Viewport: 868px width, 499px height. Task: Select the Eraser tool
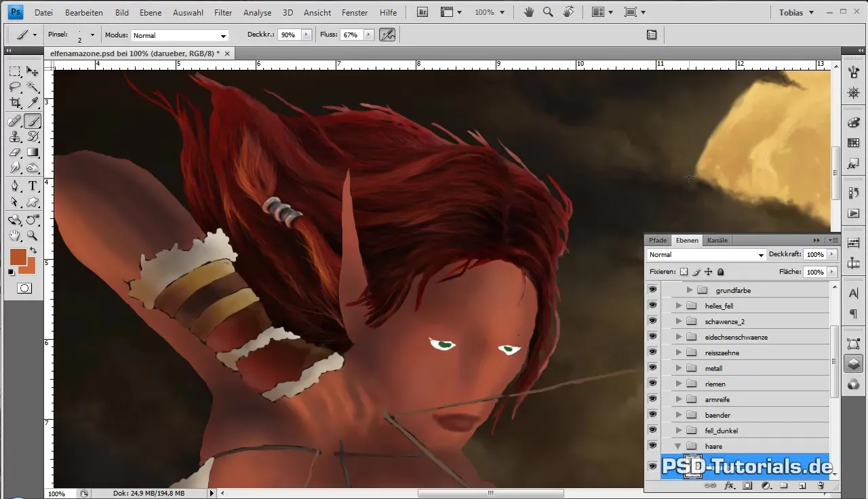[x=14, y=153]
